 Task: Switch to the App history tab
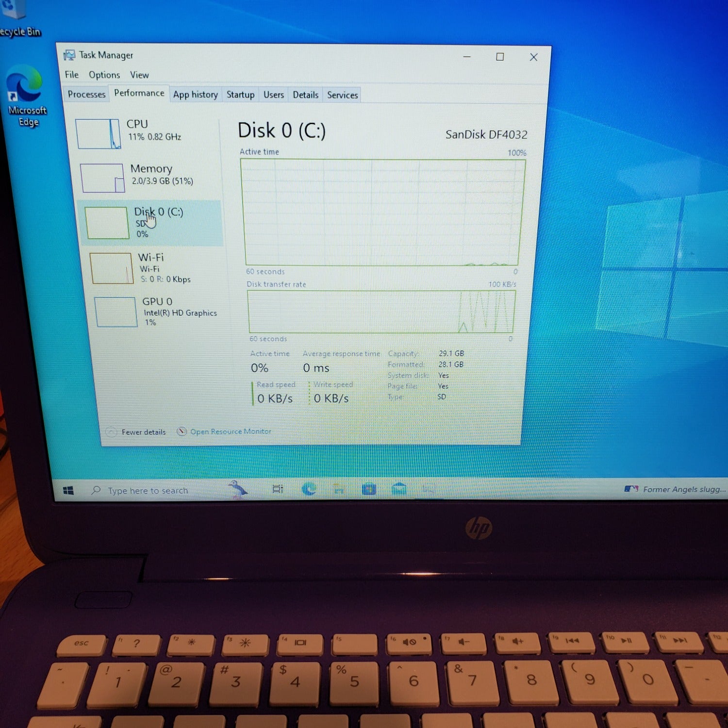(x=196, y=95)
